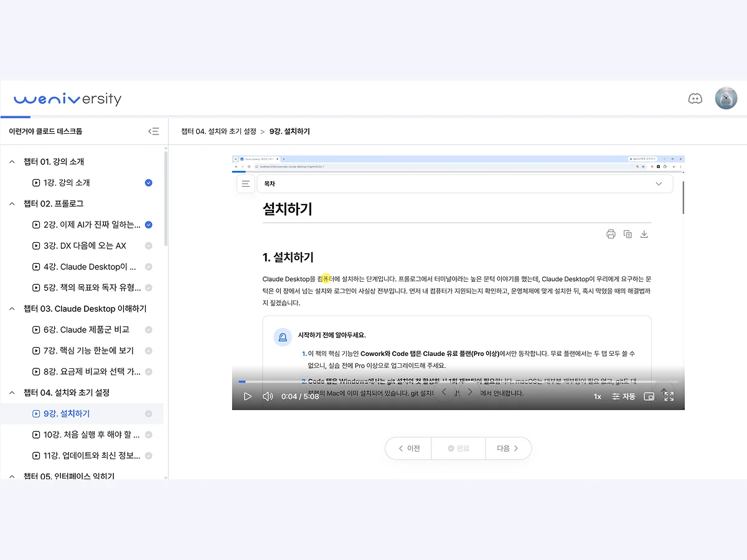Image resolution: width=747 pixels, height=560 pixels.
Task: Collapse 챕터 03. Claude Desktop 이해하기
Action: click(12, 309)
